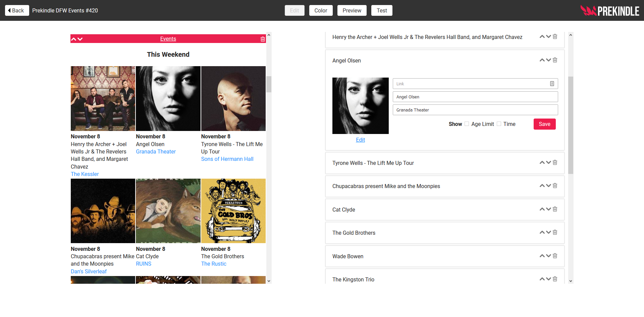
Task: Move The Gold Brothers row up
Action: (542, 232)
